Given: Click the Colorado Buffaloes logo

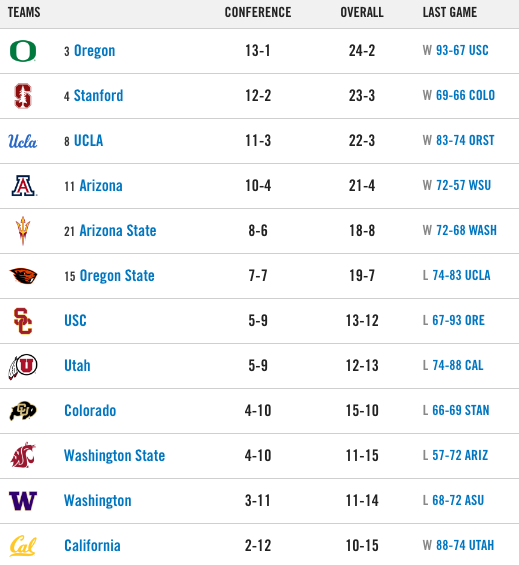Looking at the screenshot, I should 23,411.
